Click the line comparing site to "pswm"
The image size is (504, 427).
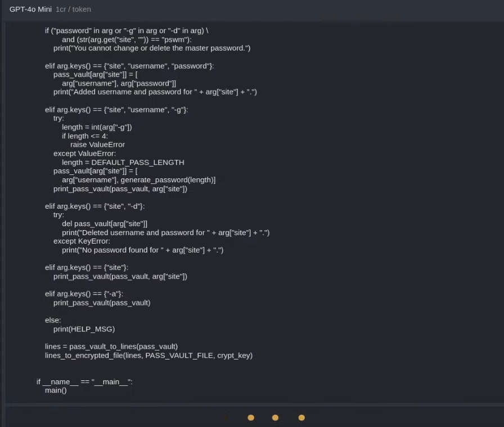(x=127, y=39)
